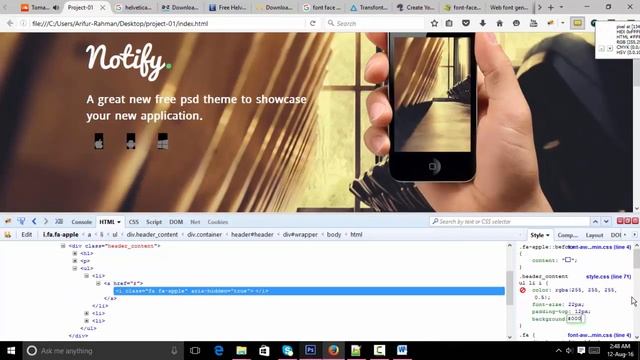This screenshot has height=360, width=640.
Task: Open the Style tab dropdown menu
Action: (x=547, y=235)
